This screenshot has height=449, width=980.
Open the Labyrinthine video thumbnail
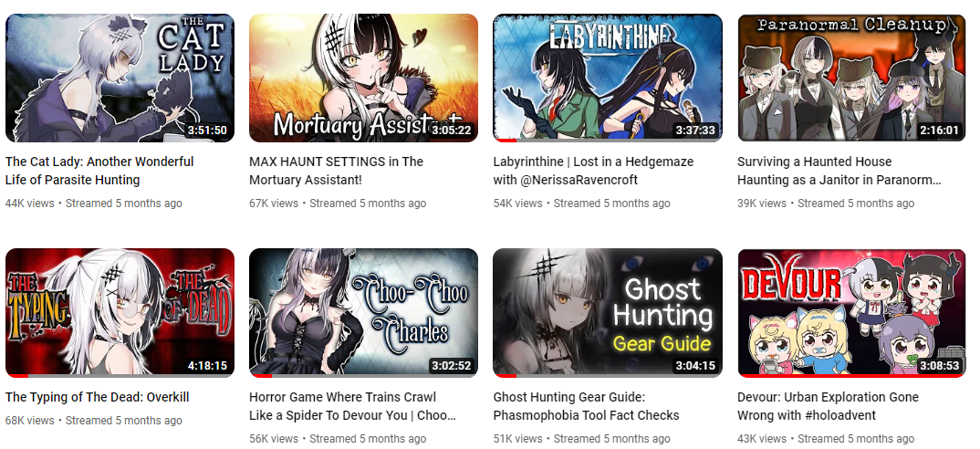click(608, 78)
